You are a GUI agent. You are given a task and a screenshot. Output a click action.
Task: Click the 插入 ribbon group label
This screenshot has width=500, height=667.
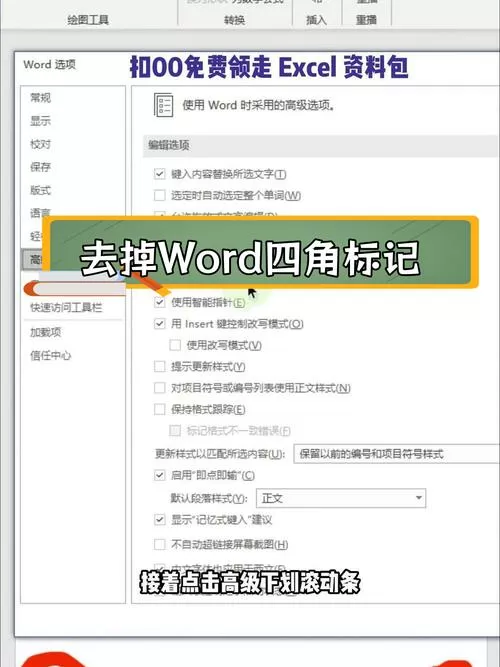[x=316, y=20]
